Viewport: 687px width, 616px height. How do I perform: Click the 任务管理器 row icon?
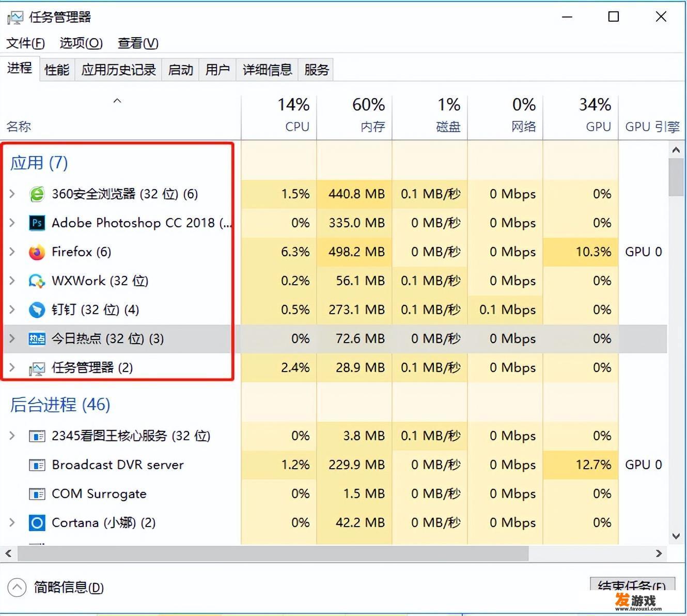click(x=37, y=368)
